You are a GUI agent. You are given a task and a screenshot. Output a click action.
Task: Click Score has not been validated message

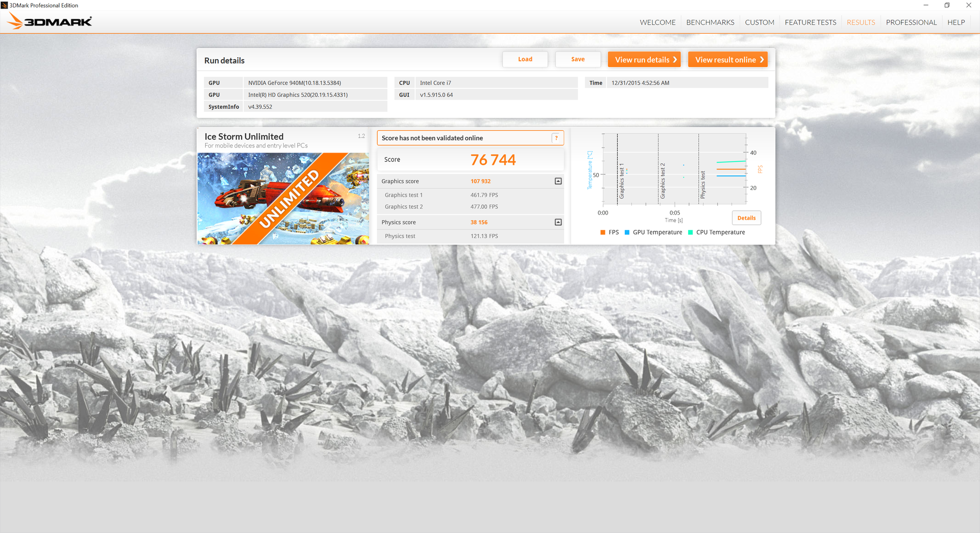(432, 138)
